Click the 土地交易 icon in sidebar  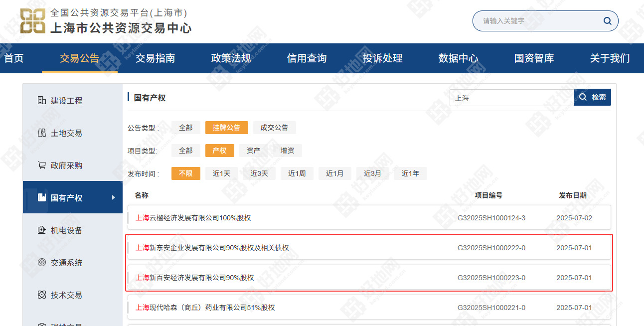(42, 133)
